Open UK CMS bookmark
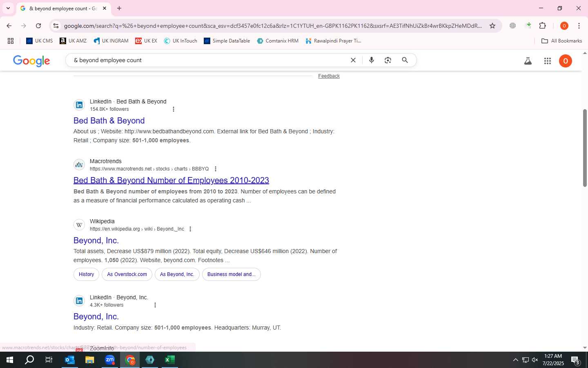Viewport: 588px width, 368px height. [40, 41]
